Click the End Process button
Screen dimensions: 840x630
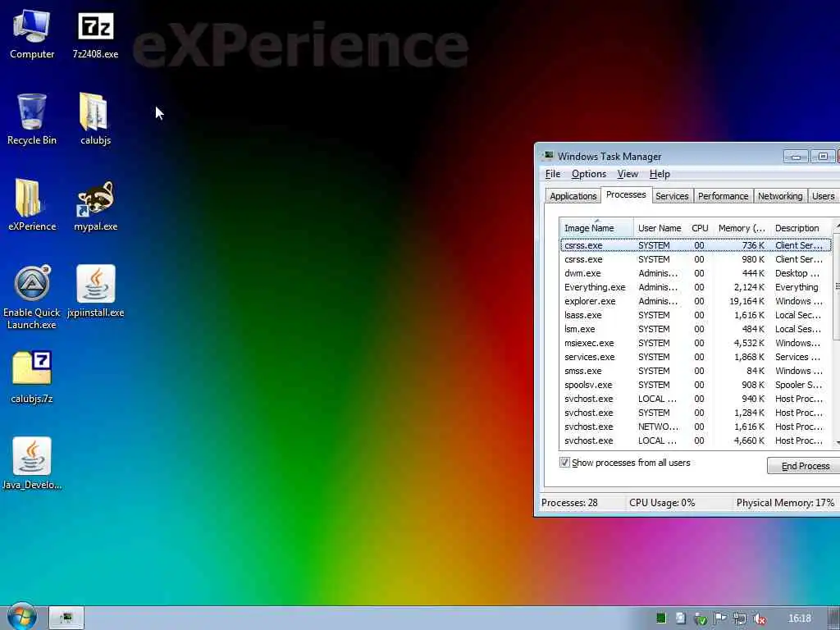805,466
